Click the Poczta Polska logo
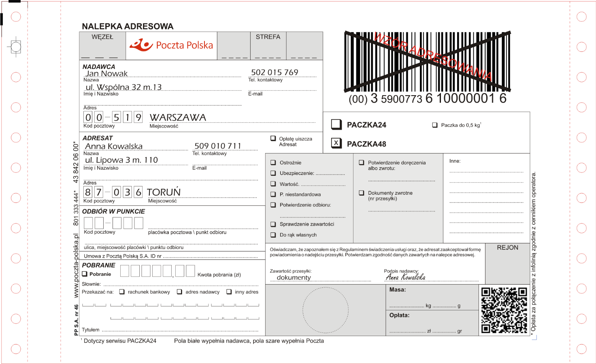 (x=171, y=45)
